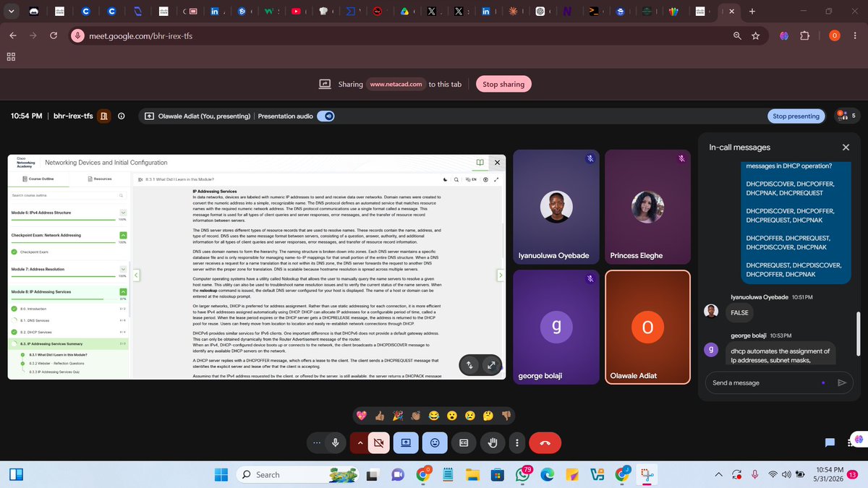Open WhatsApp from Windows taskbar
Screen dimensions: 868x488
pos(522,474)
